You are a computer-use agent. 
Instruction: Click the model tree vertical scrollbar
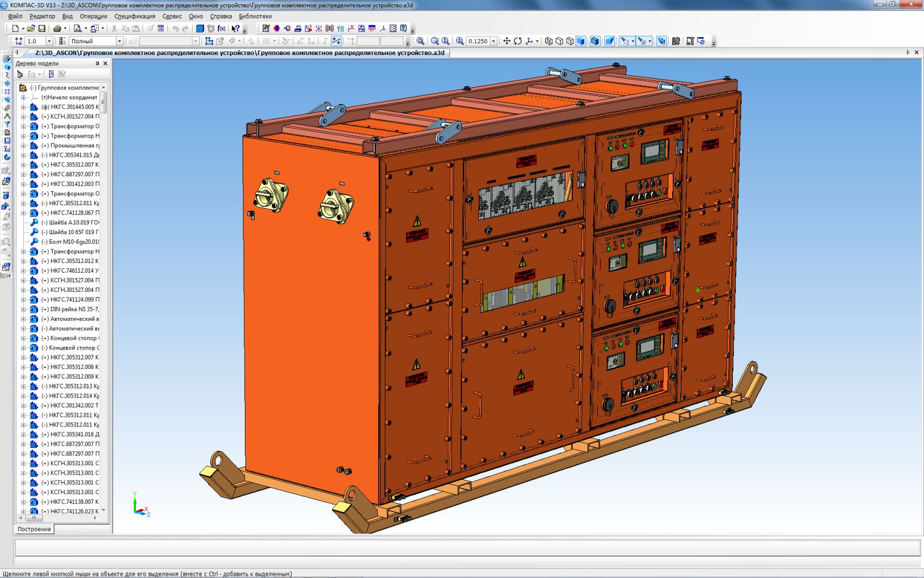(103, 289)
